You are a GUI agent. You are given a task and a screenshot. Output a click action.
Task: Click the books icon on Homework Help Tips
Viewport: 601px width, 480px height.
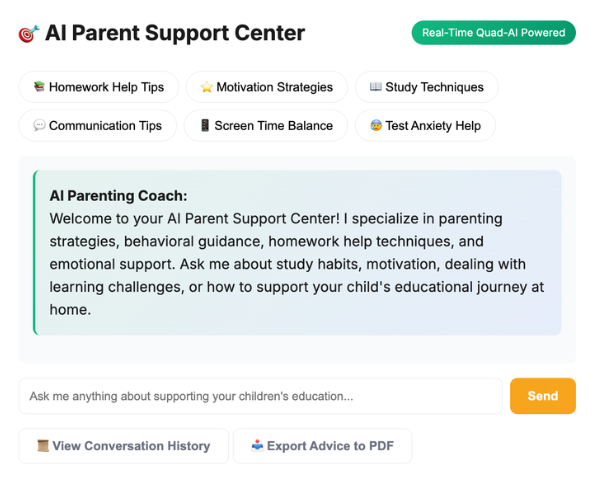coord(39,87)
